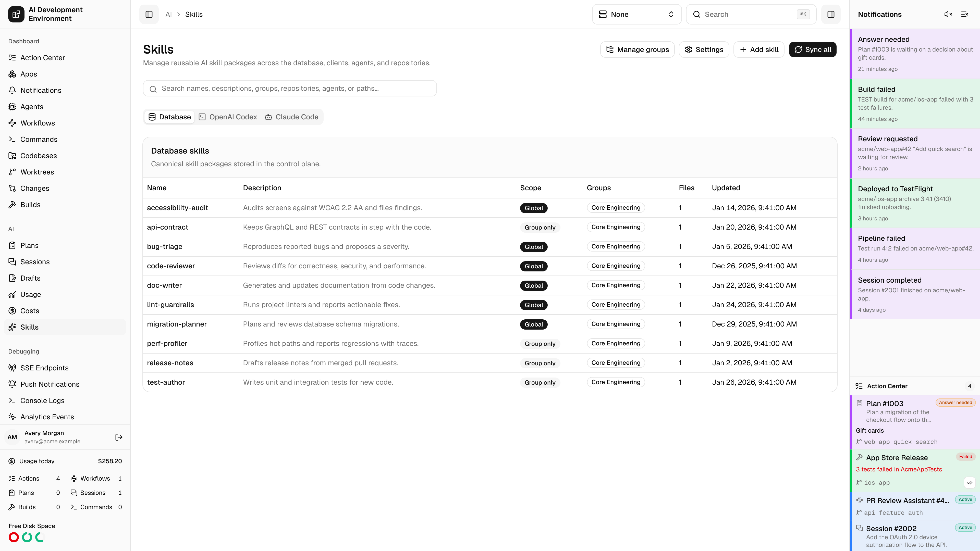Click Usage today cost summary
This screenshot has height=551, width=980.
(65, 461)
